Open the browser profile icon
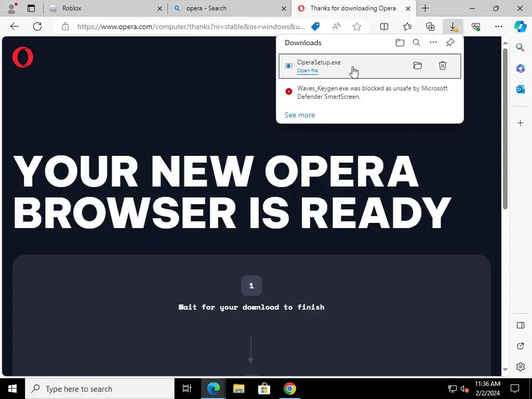 point(12,8)
